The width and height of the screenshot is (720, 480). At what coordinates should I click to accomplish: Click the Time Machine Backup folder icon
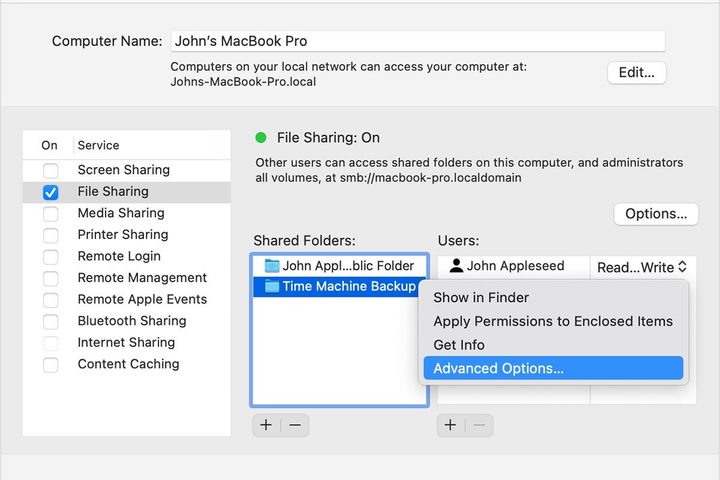pyautogui.click(x=272, y=287)
